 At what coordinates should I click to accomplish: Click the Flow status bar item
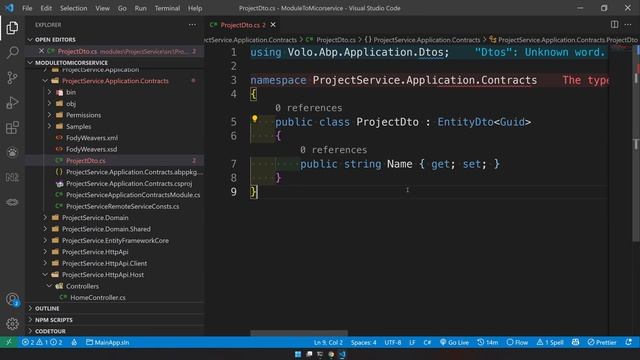click(517, 342)
